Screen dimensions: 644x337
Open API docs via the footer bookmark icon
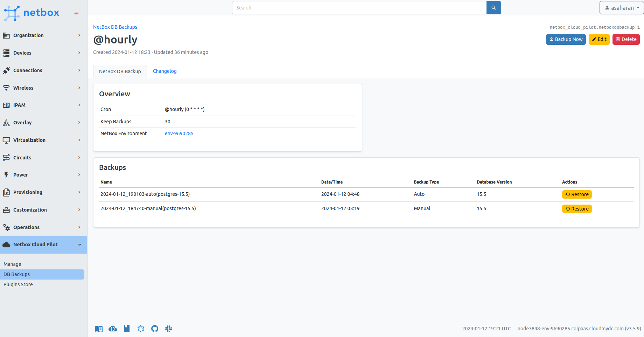pyautogui.click(x=127, y=329)
